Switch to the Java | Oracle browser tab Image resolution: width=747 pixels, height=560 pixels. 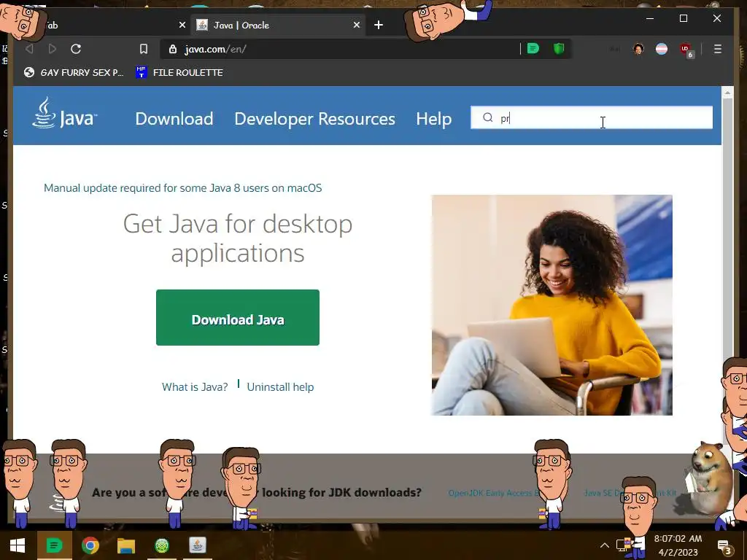pos(279,26)
